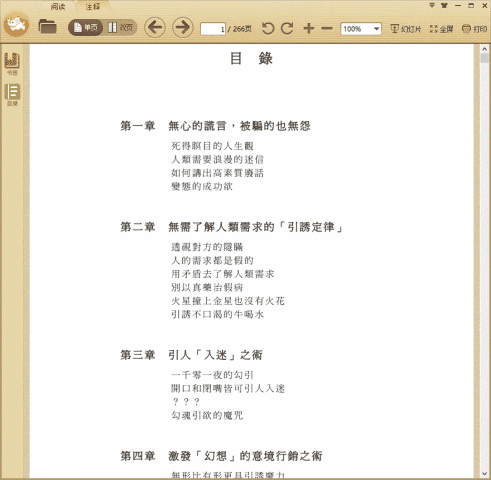Rotate page counterclockwise
Screen dimensions: 491x480
tap(268, 28)
